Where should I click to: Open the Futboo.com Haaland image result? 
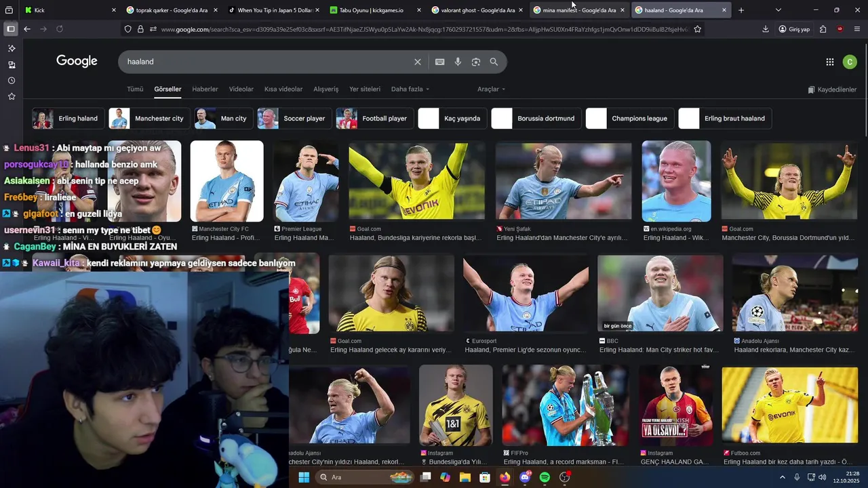click(790, 405)
